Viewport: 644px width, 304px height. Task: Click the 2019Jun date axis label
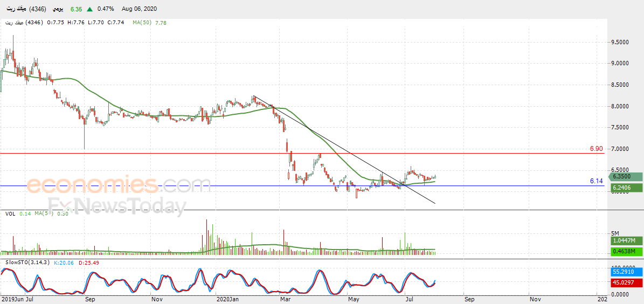[x=12, y=300]
